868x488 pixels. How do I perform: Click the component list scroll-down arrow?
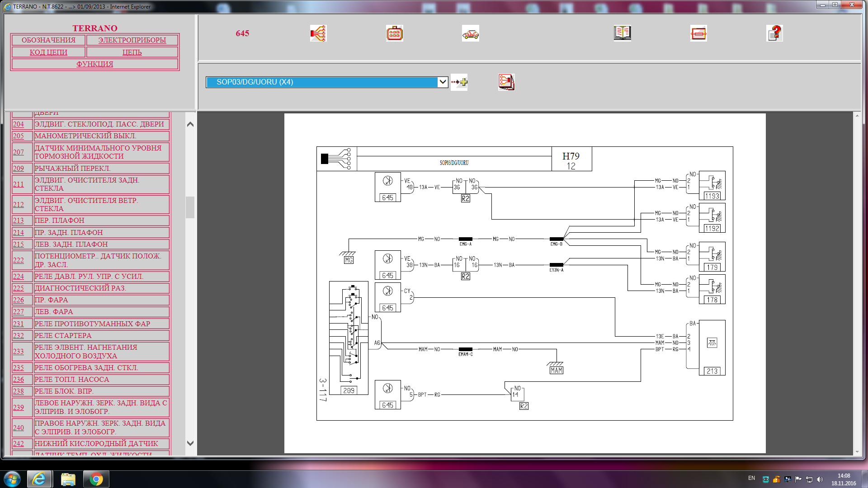click(x=190, y=443)
